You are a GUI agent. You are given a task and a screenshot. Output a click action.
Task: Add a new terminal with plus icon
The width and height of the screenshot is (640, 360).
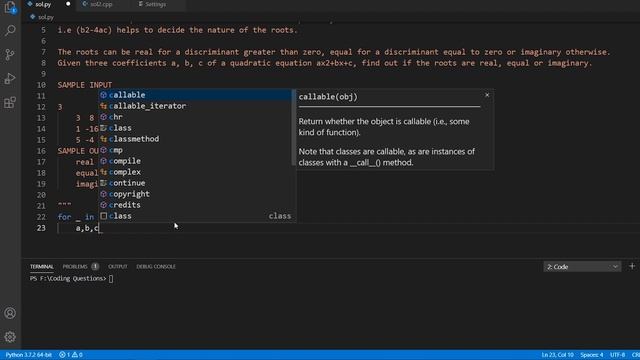click(632, 266)
